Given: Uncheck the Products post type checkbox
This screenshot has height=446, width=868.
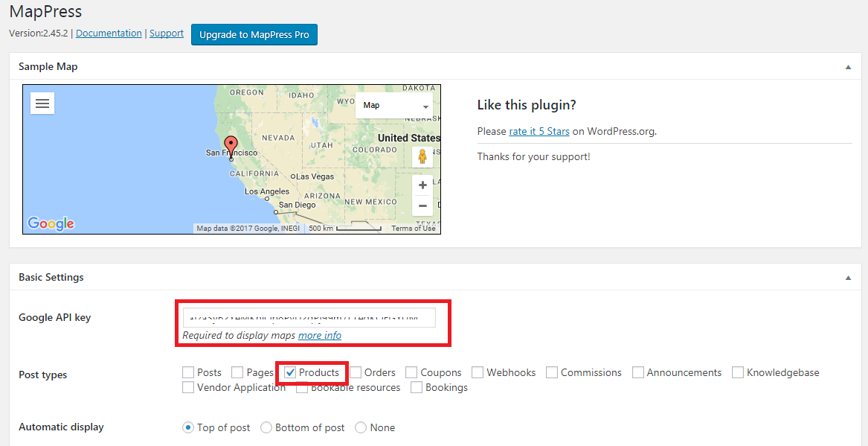Looking at the screenshot, I should coord(289,372).
